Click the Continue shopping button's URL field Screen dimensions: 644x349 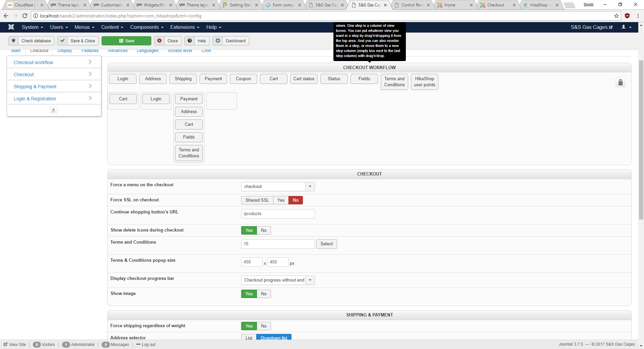click(278, 214)
